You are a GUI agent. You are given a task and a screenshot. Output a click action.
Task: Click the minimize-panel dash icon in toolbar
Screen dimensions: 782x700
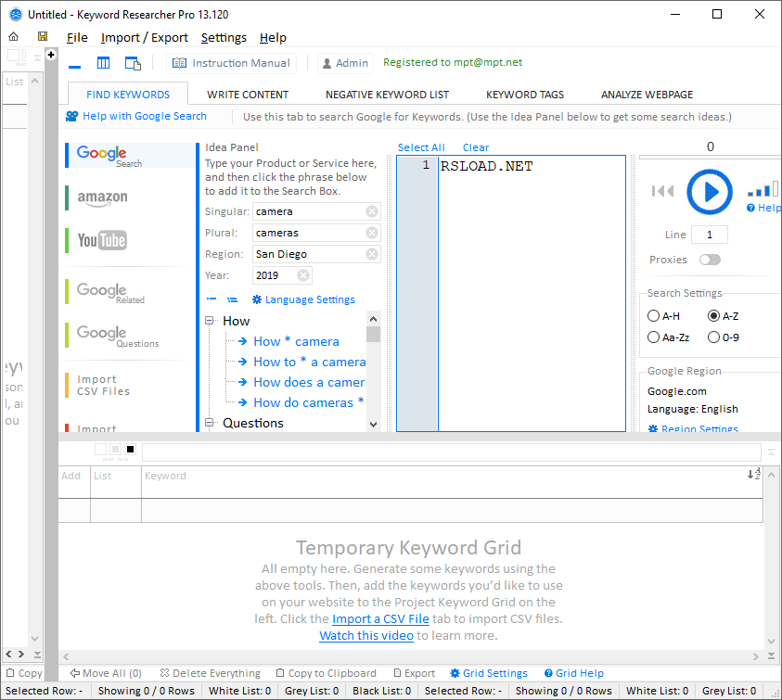[x=75, y=67]
